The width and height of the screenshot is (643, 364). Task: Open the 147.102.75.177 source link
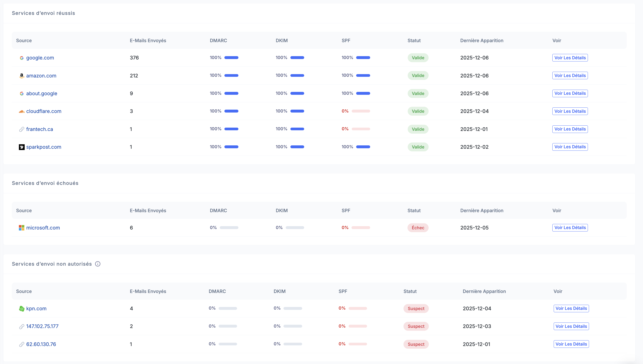(x=42, y=326)
